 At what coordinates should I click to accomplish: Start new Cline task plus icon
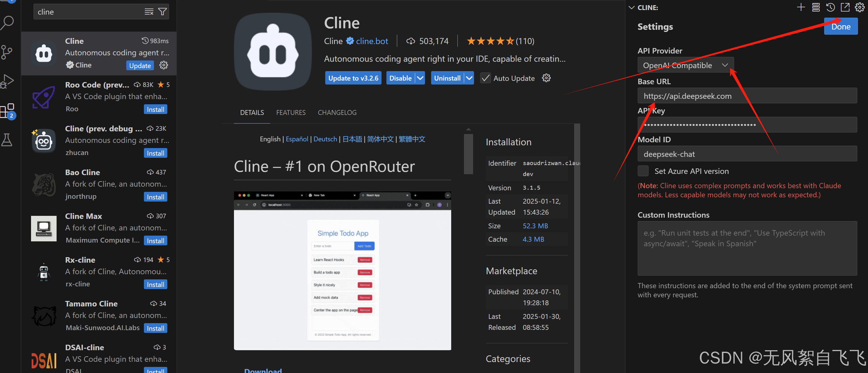[801, 7]
